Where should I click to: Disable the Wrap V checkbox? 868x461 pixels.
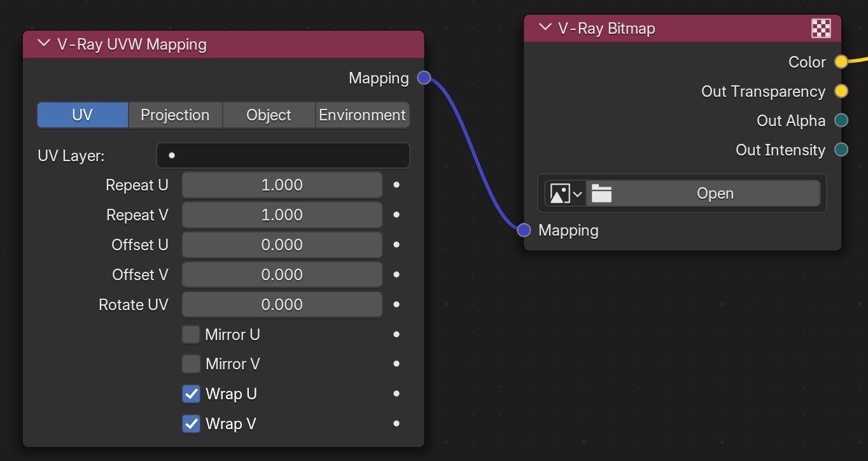191,424
